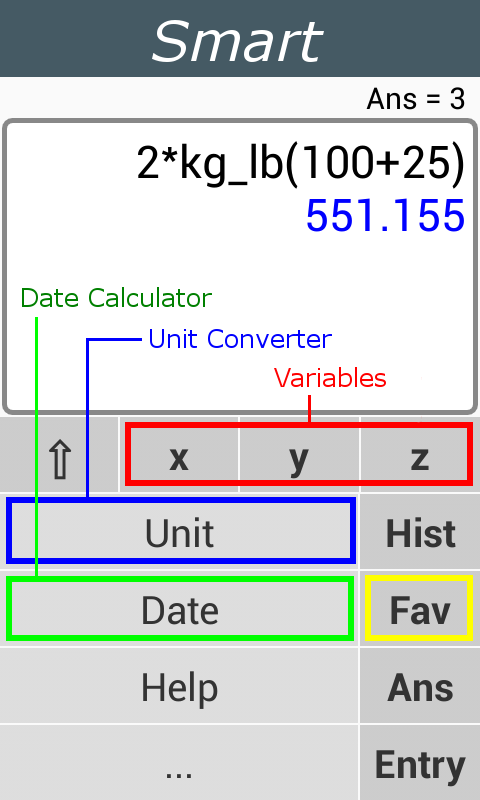Insert the variable y
The image size is (480, 800).
(x=299, y=455)
